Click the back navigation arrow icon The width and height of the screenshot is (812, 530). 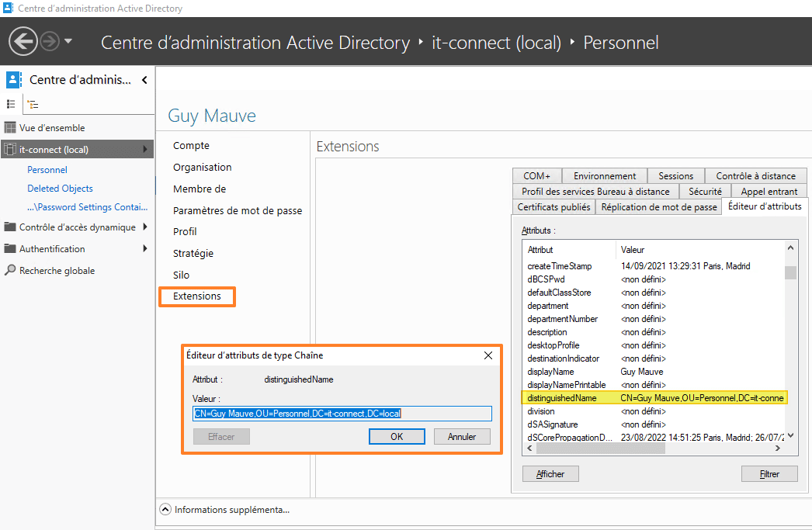(23, 40)
